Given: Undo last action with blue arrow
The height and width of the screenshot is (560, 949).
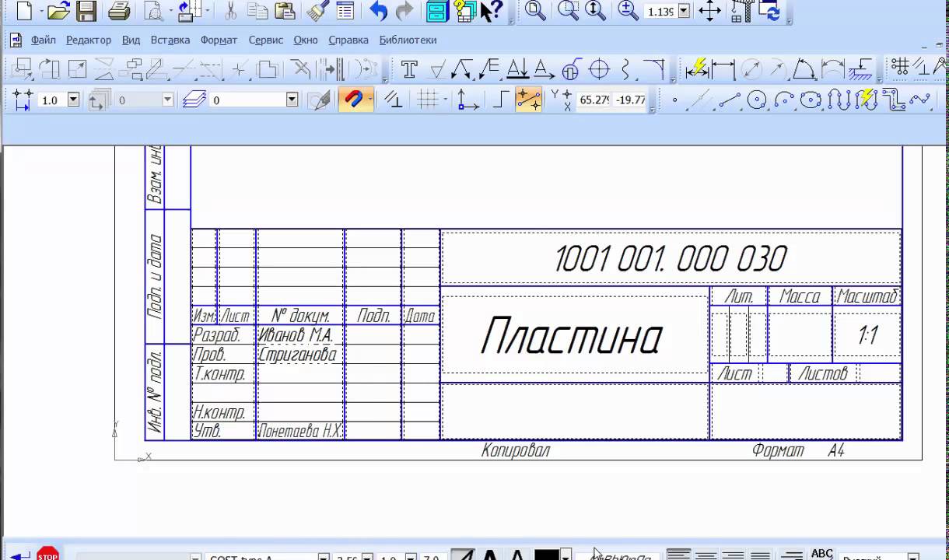Looking at the screenshot, I should [x=378, y=11].
